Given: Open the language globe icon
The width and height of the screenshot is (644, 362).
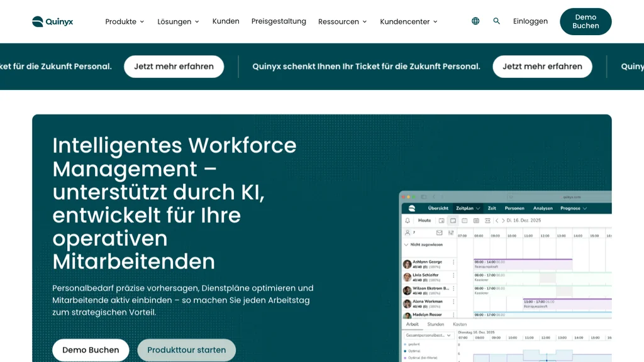Looking at the screenshot, I should 475,21.
